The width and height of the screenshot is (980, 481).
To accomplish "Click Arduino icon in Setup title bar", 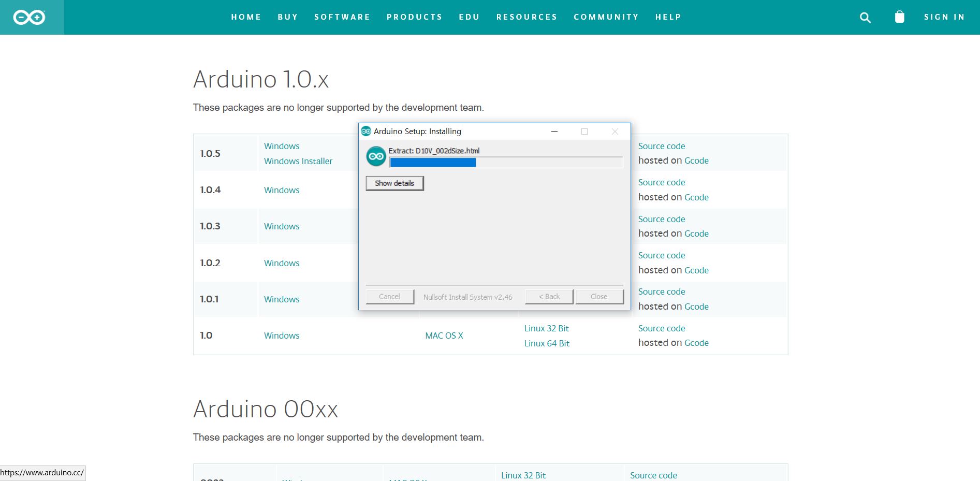I will click(x=366, y=132).
